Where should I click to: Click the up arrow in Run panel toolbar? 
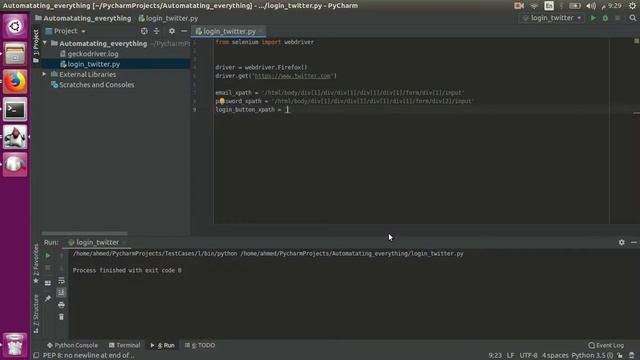pos(61,256)
